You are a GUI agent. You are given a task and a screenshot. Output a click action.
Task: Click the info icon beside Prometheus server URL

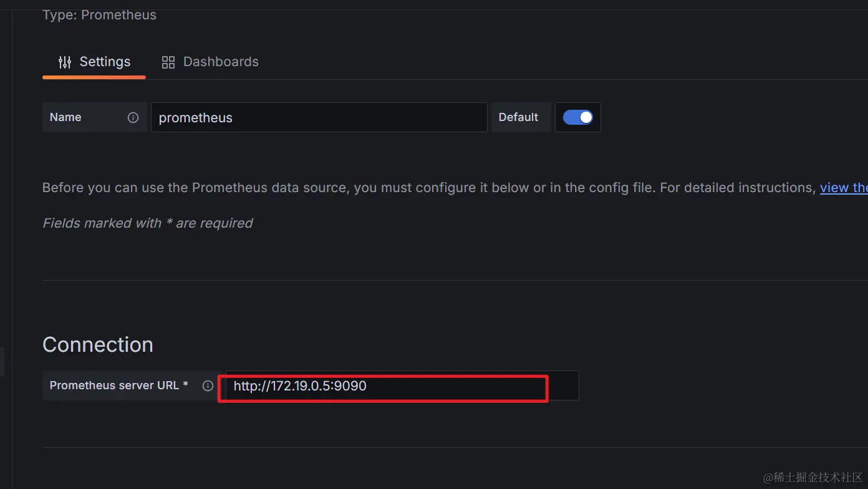coord(208,385)
